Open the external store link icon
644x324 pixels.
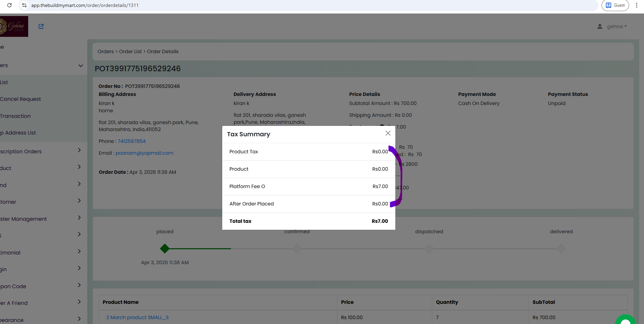(x=41, y=26)
